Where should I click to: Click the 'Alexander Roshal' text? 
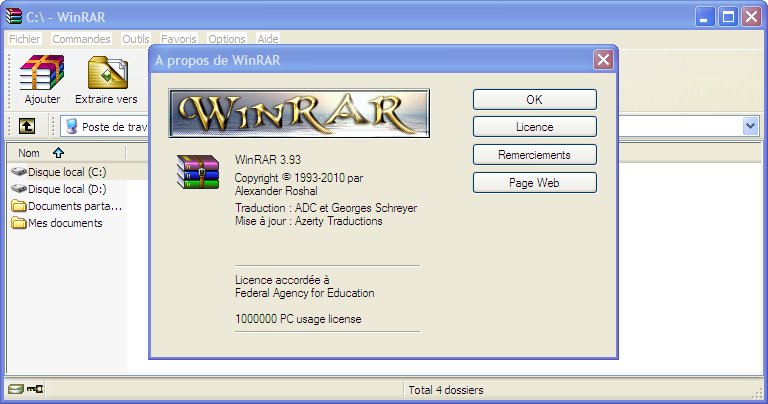pyautogui.click(x=276, y=190)
